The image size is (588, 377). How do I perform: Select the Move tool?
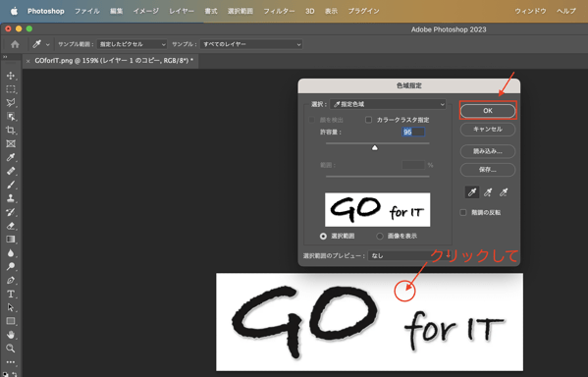point(11,76)
